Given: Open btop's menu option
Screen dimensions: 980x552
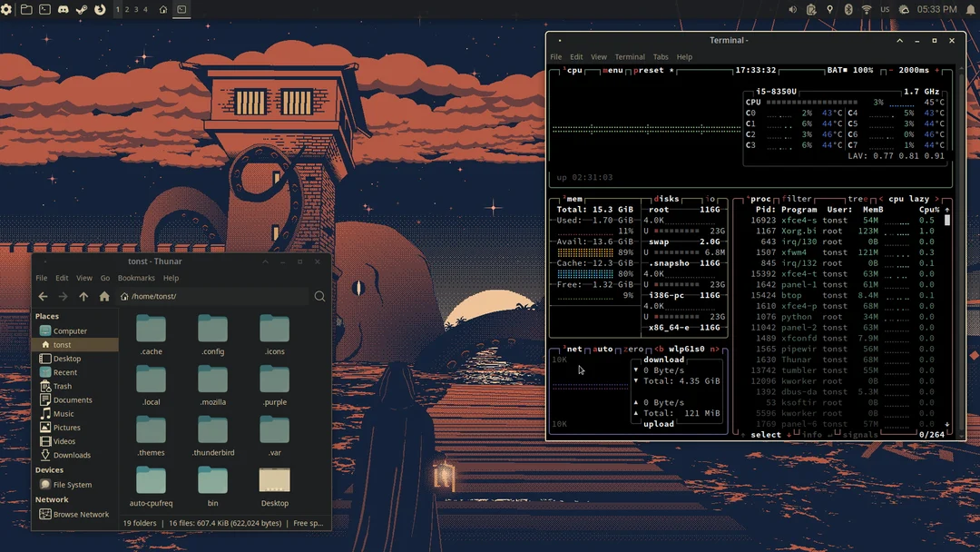Looking at the screenshot, I should tap(613, 70).
